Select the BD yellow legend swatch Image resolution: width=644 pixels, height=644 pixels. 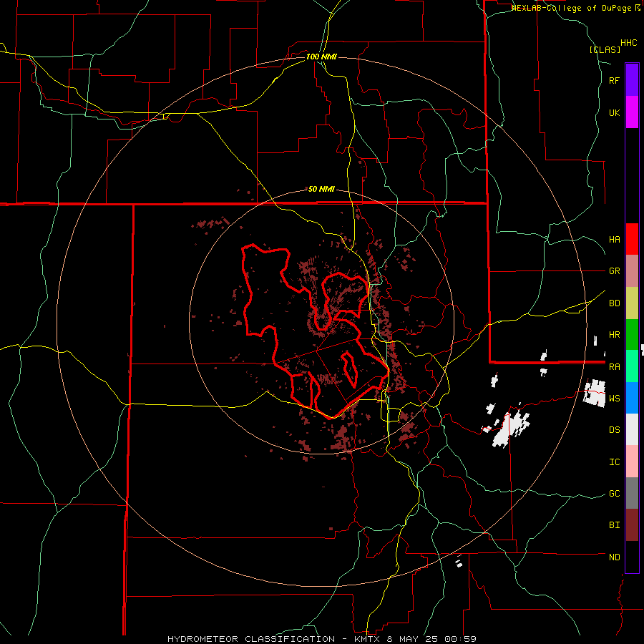(632, 303)
